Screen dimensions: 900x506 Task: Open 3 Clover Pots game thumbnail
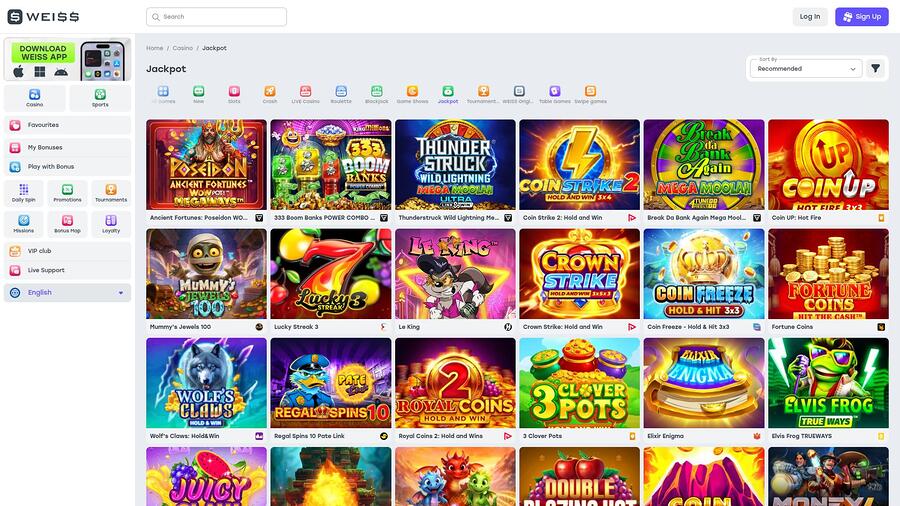click(580, 383)
